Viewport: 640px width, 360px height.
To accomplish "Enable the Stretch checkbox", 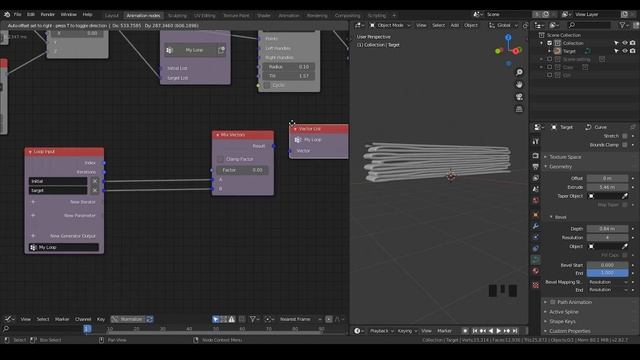I will point(624,136).
